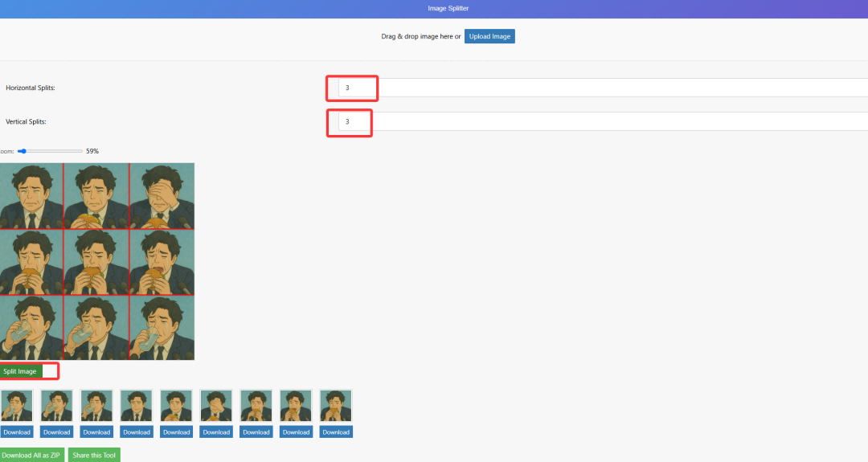Click the 'Drag & drop image here or' text
The height and width of the screenshot is (462, 868).
(x=420, y=36)
